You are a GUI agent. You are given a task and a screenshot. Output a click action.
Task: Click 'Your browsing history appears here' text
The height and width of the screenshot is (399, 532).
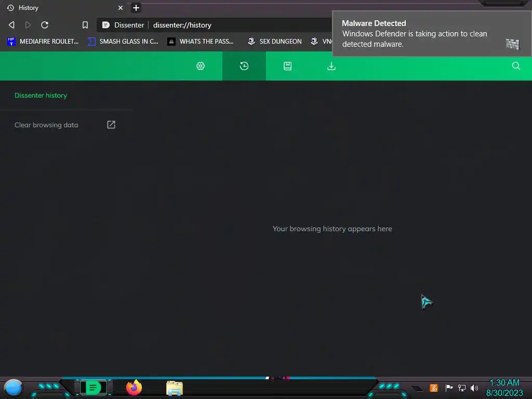click(x=332, y=229)
